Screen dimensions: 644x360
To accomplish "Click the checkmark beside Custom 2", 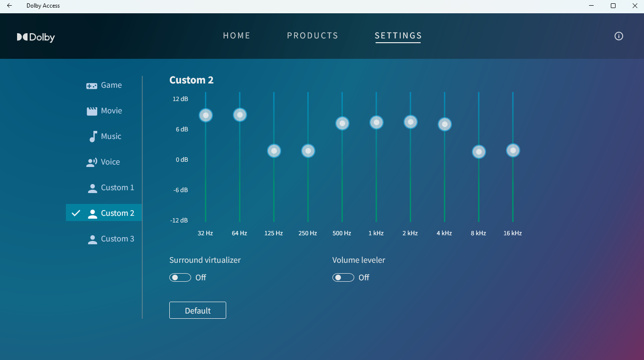I will click(x=76, y=213).
